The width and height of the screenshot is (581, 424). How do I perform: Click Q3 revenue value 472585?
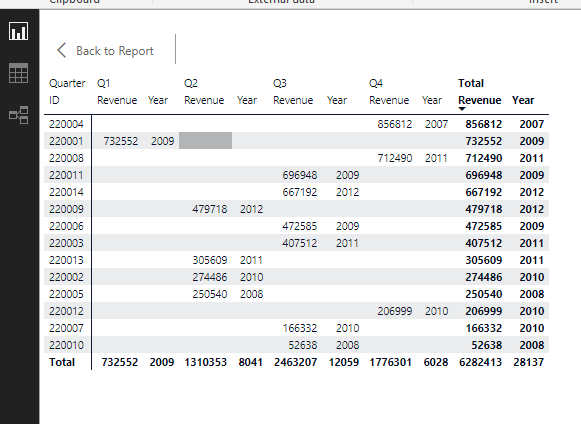[x=300, y=226]
